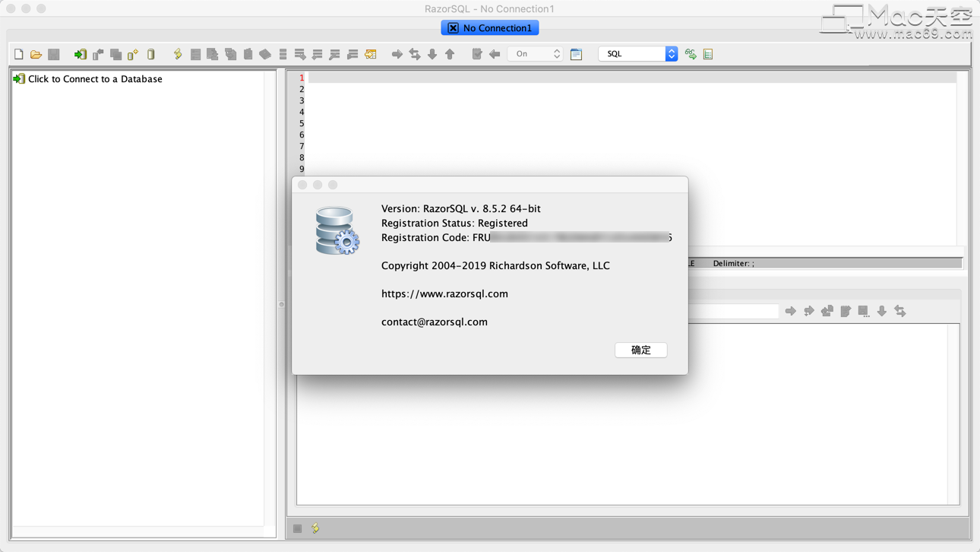Screen dimensions: 980x552
Task: Click the right arrow icon in the results toolbar
Action: click(791, 311)
